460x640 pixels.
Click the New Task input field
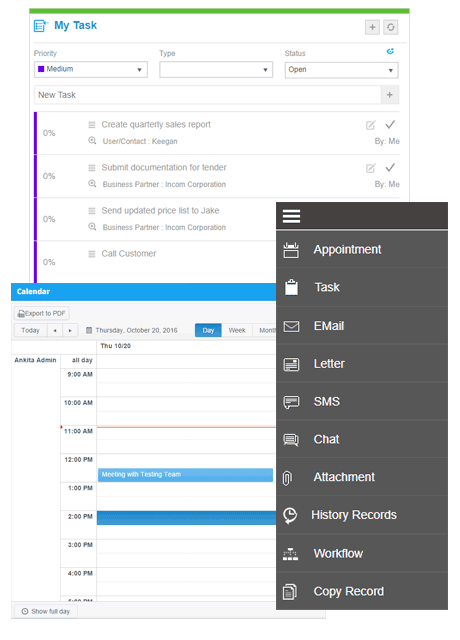[207, 95]
